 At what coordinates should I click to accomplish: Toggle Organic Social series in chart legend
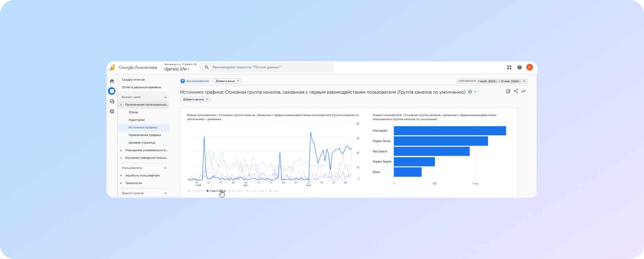216,191
